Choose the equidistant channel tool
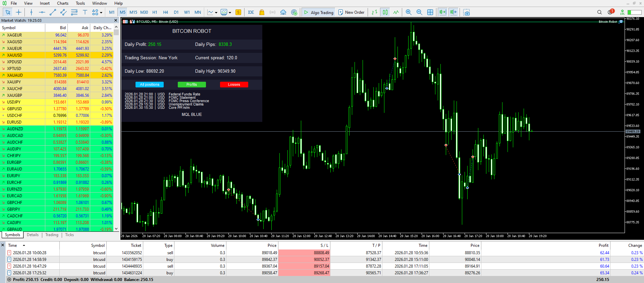Image resolution: width=644 pixels, height=283 pixels. 63,12
